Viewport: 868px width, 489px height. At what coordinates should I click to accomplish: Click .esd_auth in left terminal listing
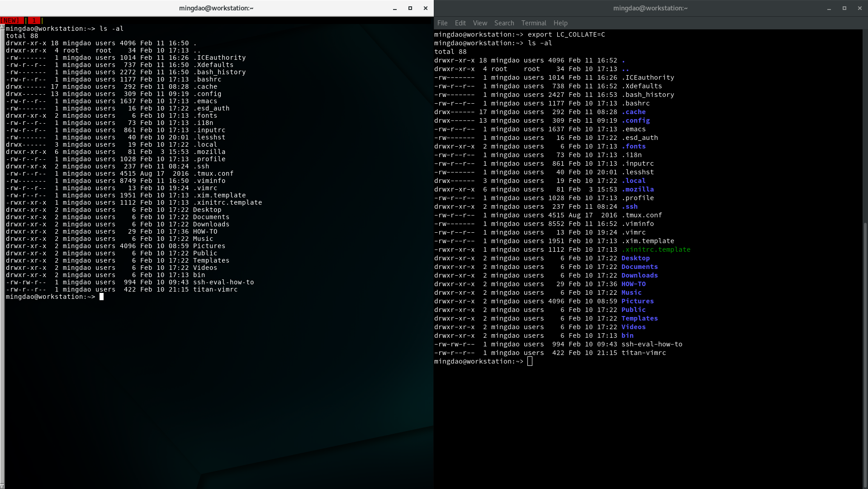pos(211,108)
